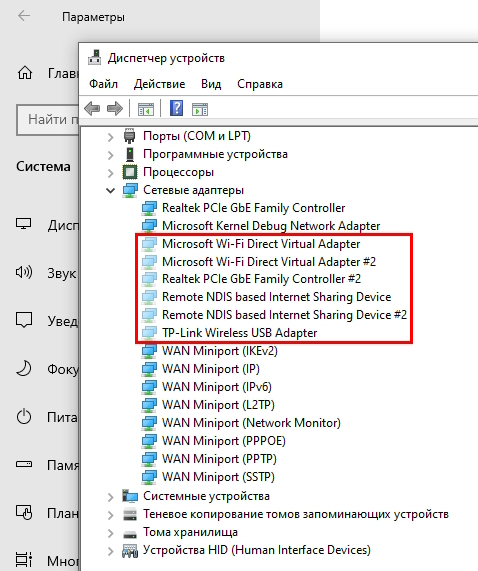Collapse the Сетевые адаптеры node
The width and height of the screenshot is (478, 571).
[x=111, y=190]
